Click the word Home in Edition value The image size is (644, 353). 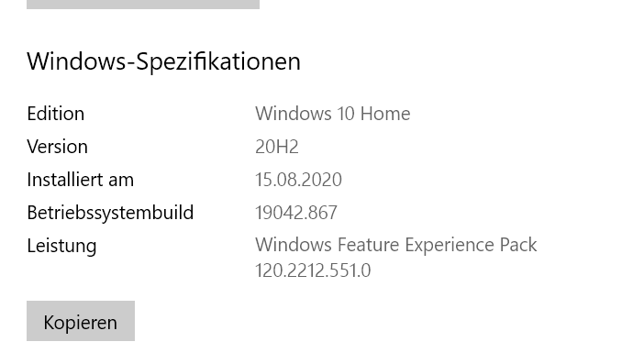click(385, 114)
